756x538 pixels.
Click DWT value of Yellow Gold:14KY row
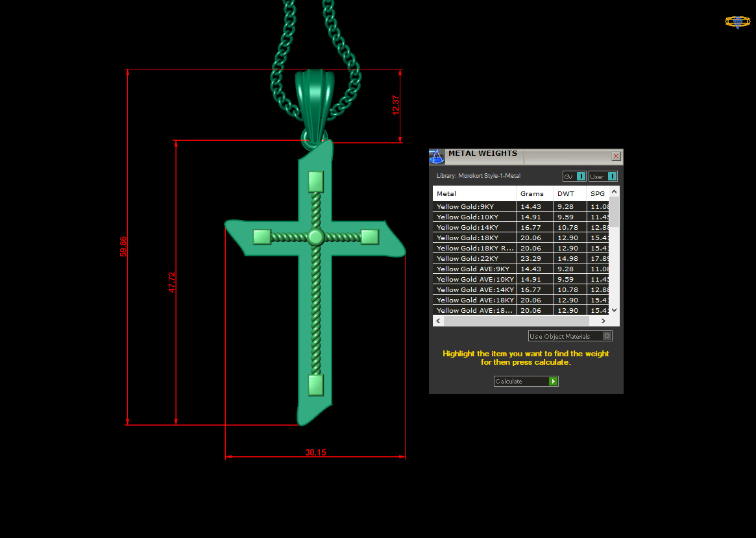[568, 228]
